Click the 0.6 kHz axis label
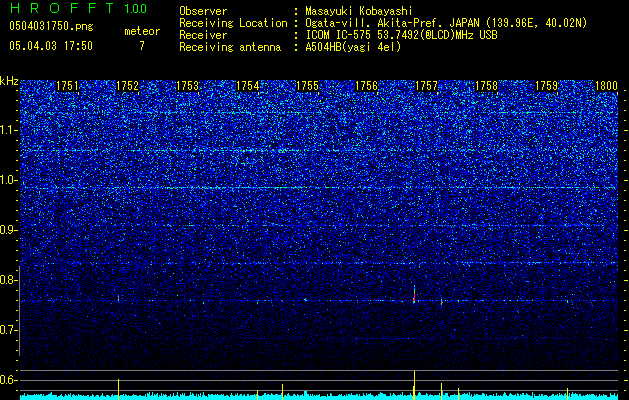The image size is (629, 400). (9, 380)
